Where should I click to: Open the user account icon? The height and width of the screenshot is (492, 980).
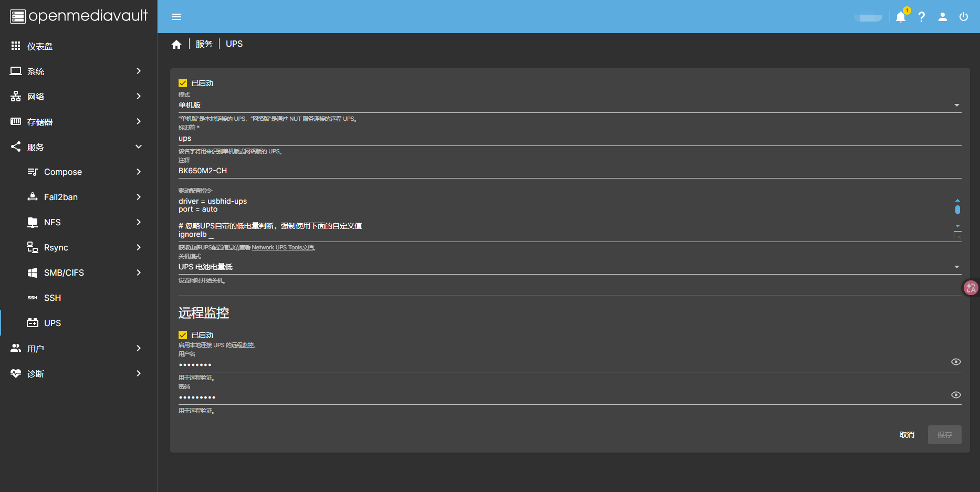click(x=943, y=17)
